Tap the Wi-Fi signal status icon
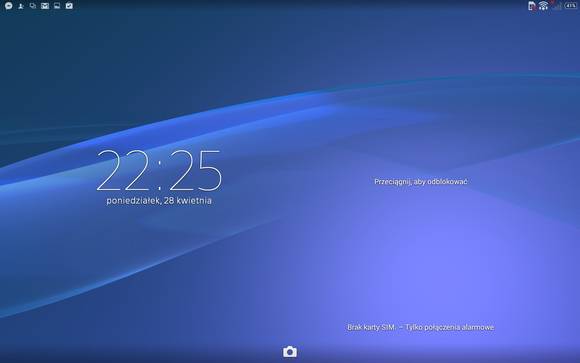This screenshot has height=363, width=580. 543,6
